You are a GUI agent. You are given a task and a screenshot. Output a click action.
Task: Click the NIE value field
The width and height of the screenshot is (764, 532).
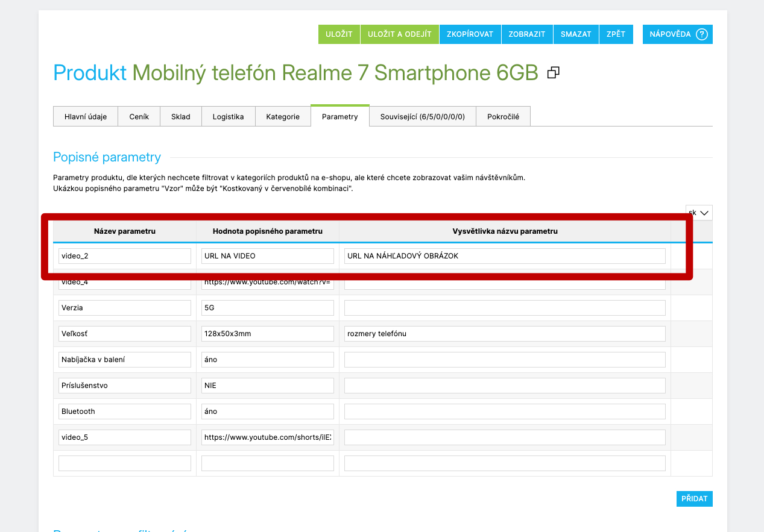tap(268, 386)
